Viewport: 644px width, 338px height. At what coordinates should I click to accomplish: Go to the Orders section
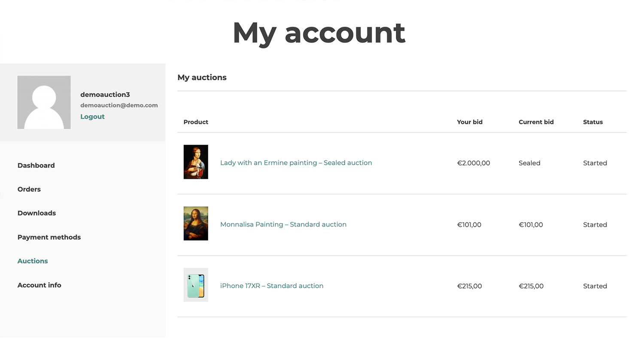pyautogui.click(x=29, y=189)
